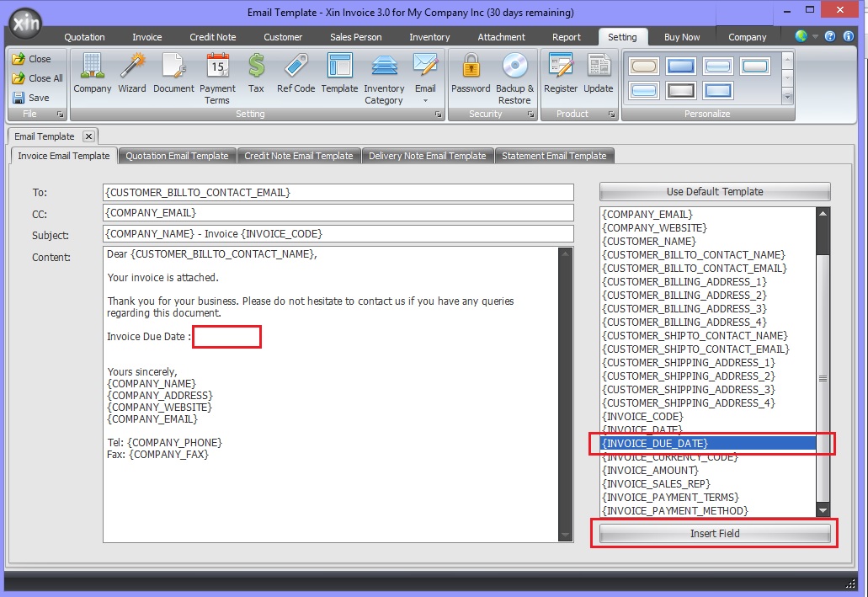The width and height of the screenshot is (868, 597).
Task: Expand the Setting group launcher
Action: (438, 114)
